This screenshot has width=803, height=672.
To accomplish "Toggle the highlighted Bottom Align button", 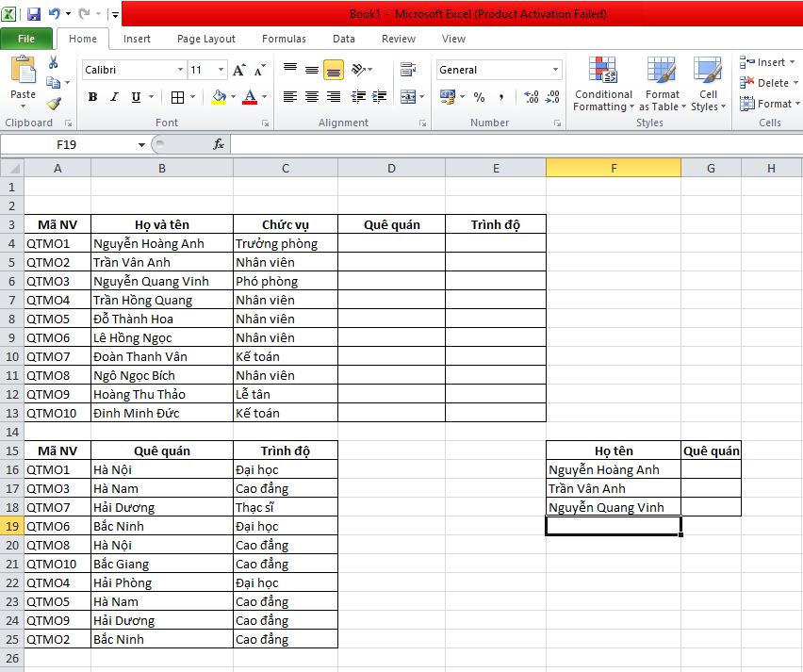I will pos(334,70).
